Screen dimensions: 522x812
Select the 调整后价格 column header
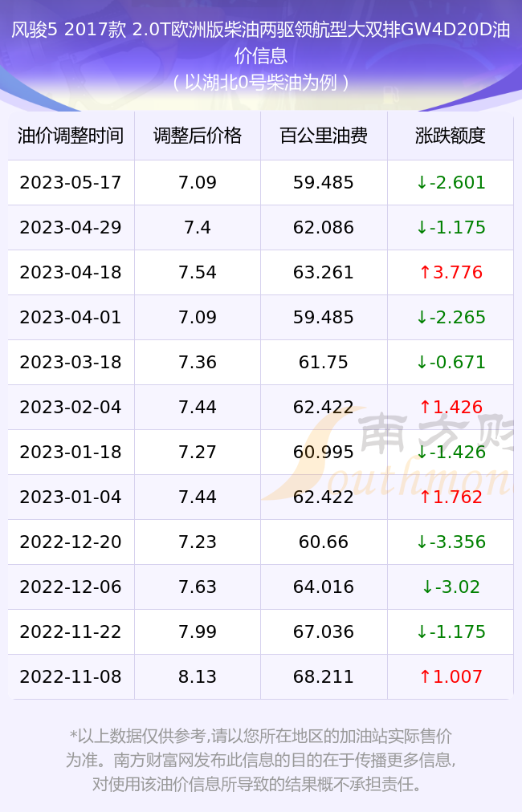[x=198, y=136]
